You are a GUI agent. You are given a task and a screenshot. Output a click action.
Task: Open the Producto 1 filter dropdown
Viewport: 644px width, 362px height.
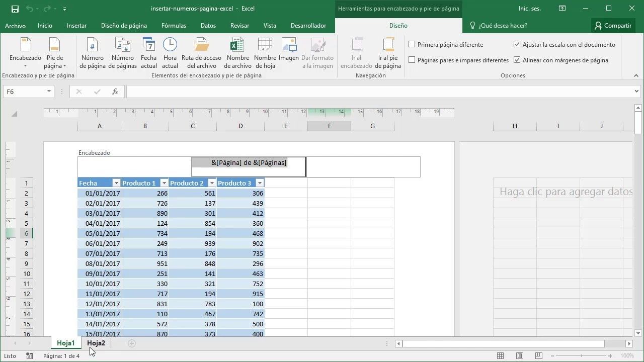[x=164, y=183]
